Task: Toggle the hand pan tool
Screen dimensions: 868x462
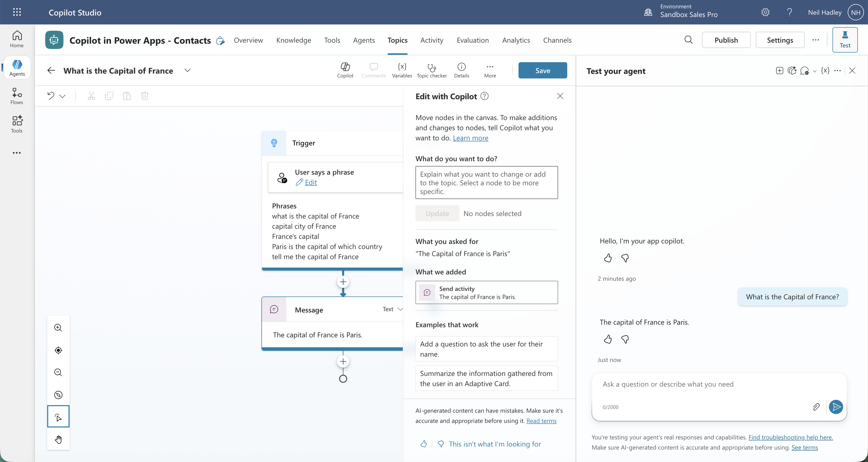Action: click(58, 439)
